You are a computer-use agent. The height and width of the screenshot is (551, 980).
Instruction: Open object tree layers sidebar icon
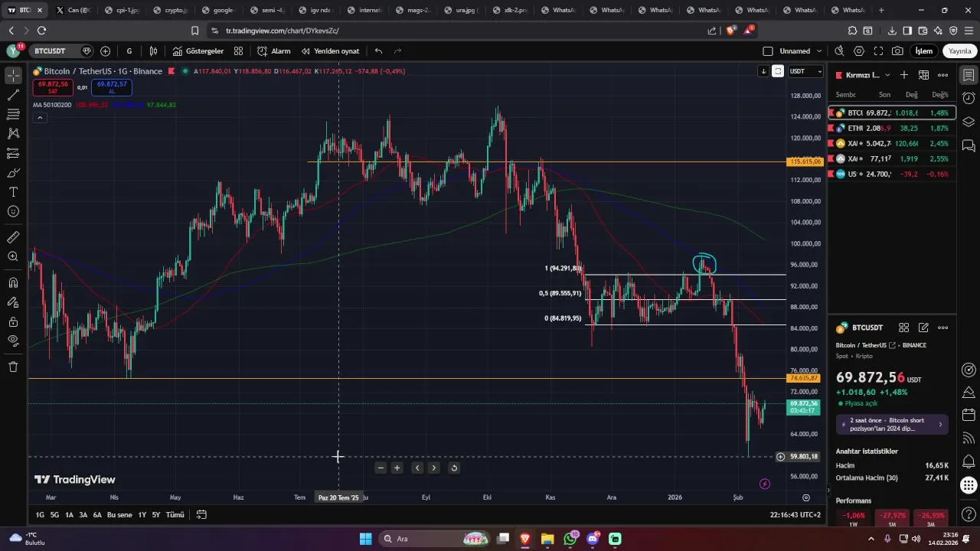tap(969, 122)
